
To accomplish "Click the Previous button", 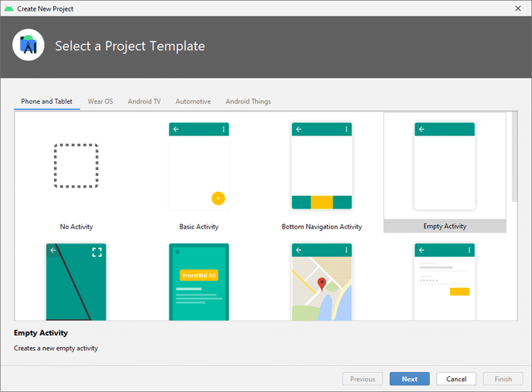I will click(362, 379).
